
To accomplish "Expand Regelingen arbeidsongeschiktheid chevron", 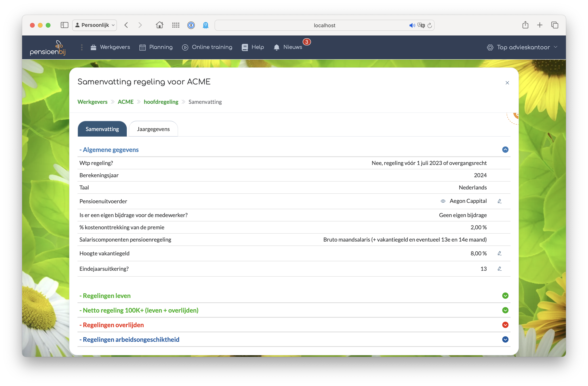I will click(x=505, y=339).
